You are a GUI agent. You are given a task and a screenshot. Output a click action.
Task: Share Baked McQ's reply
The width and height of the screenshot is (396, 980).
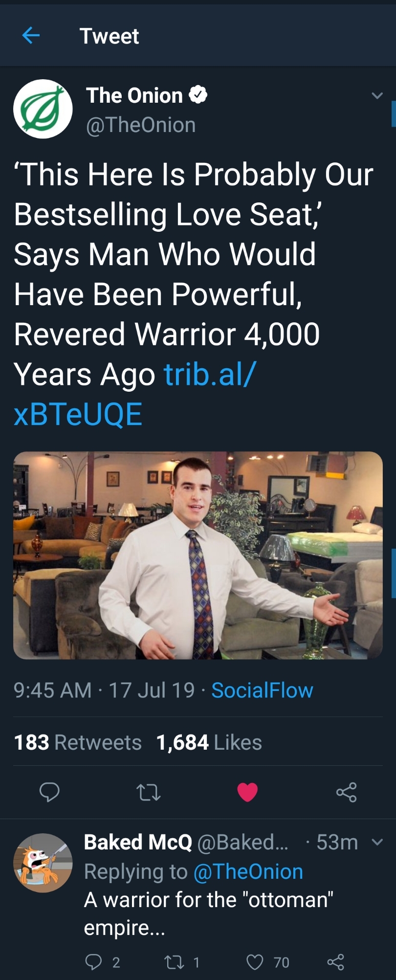click(x=335, y=962)
